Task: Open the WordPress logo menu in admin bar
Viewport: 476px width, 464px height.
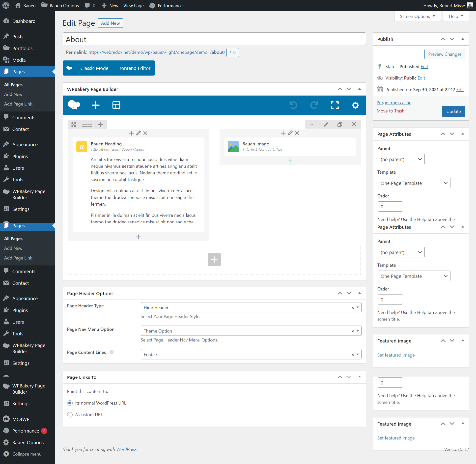Action: 6,5
